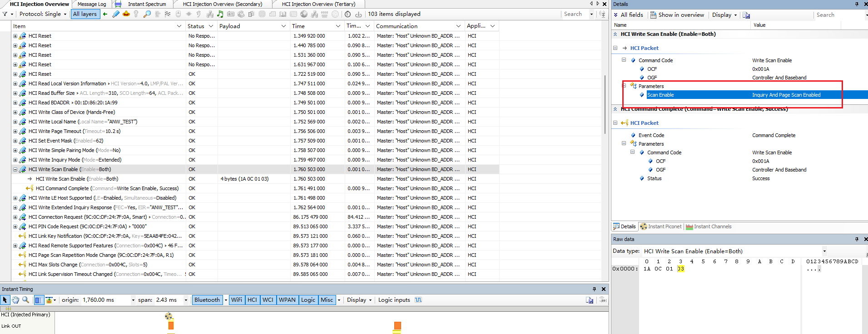This screenshot has width=868, height=334.
Task: Expand the HCI Connection Request row
Action: (x=15, y=217)
